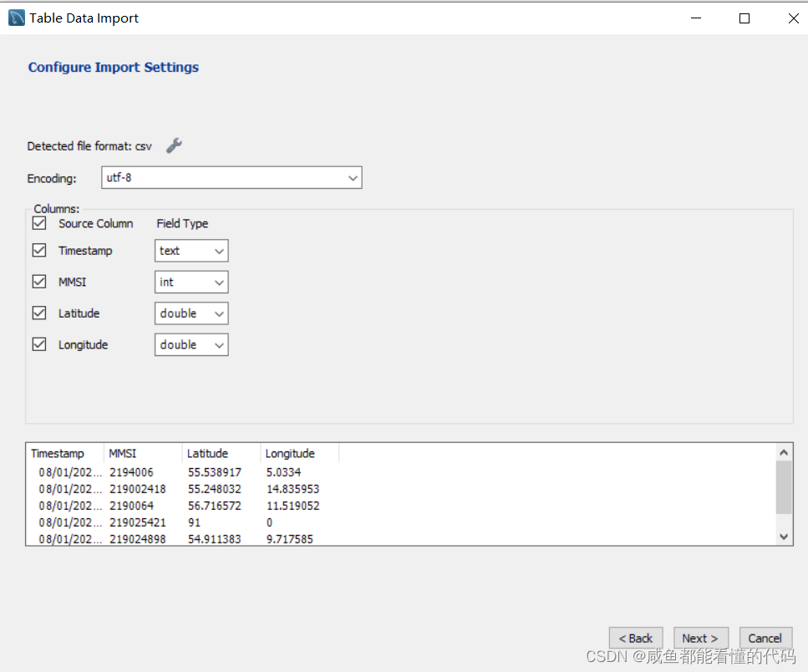Change MMSI field type from int

tap(191, 283)
